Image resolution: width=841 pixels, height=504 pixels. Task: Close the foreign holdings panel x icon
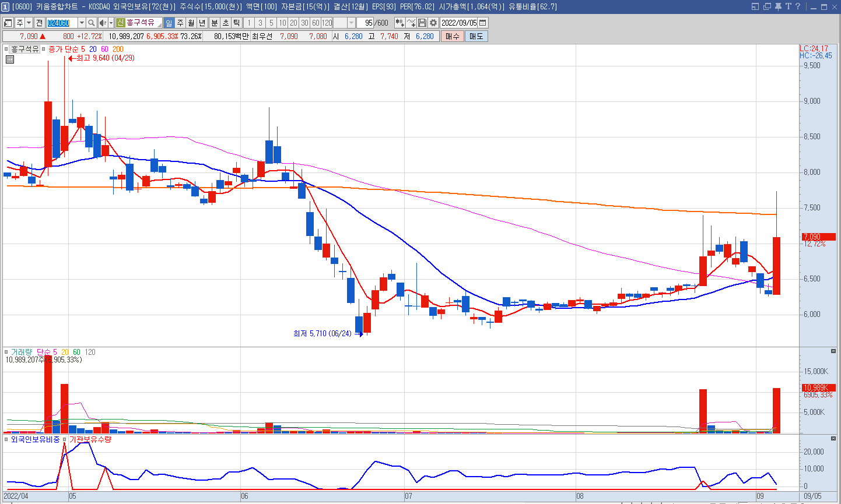click(x=833, y=438)
